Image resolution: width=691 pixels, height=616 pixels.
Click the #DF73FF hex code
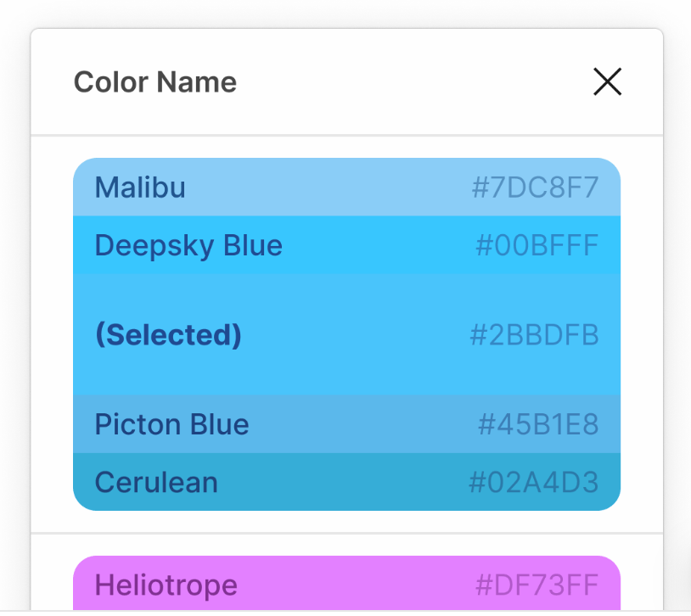pos(537,585)
